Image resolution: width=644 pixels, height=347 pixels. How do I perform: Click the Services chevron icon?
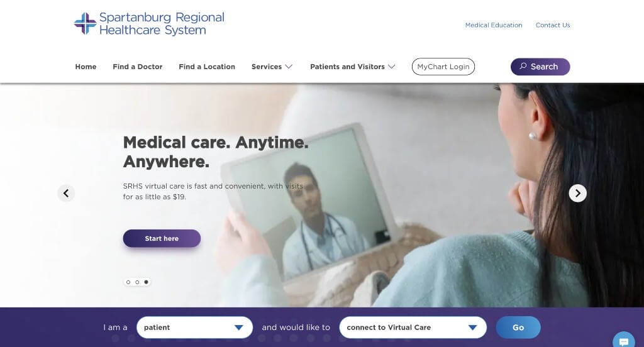(x=289, y=67)
